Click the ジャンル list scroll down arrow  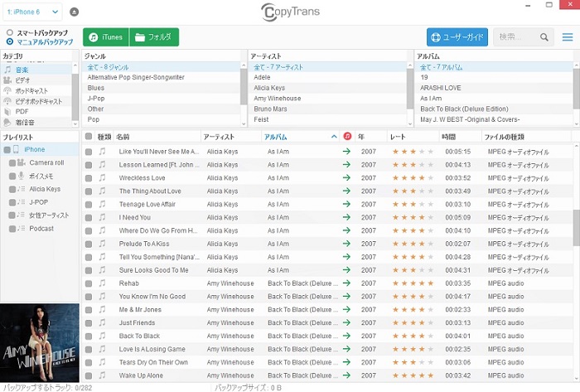[x=244, y=123]
